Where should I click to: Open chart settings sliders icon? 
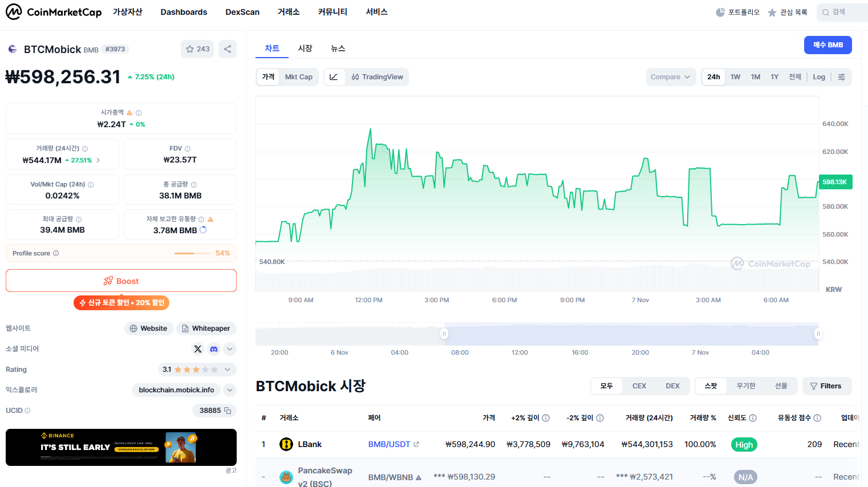click(841, 77)
